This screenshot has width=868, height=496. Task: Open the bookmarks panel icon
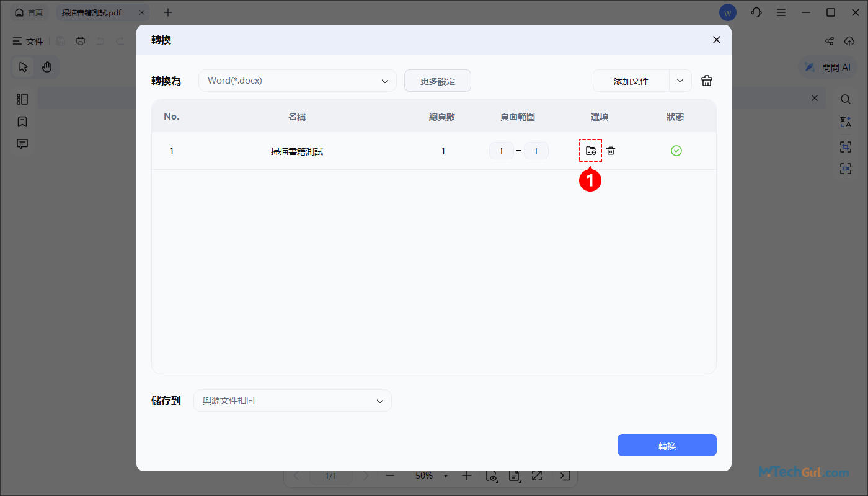(22, 122)
